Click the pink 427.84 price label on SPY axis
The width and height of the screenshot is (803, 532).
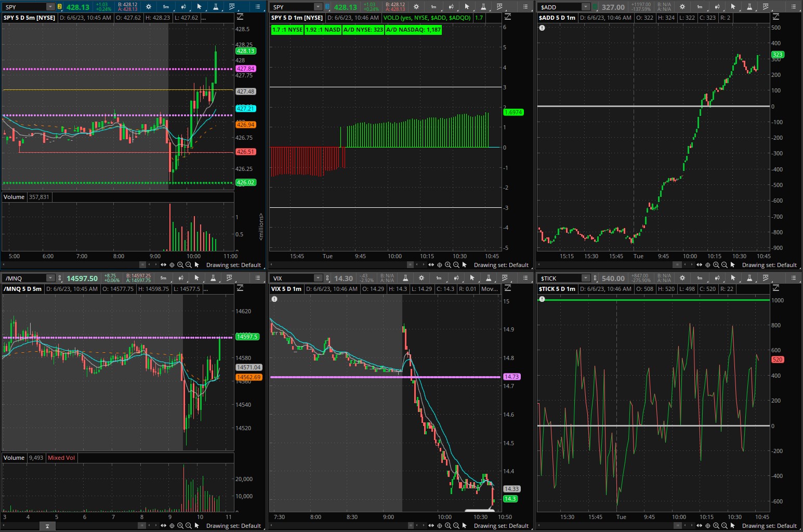[x=245, y=69]
